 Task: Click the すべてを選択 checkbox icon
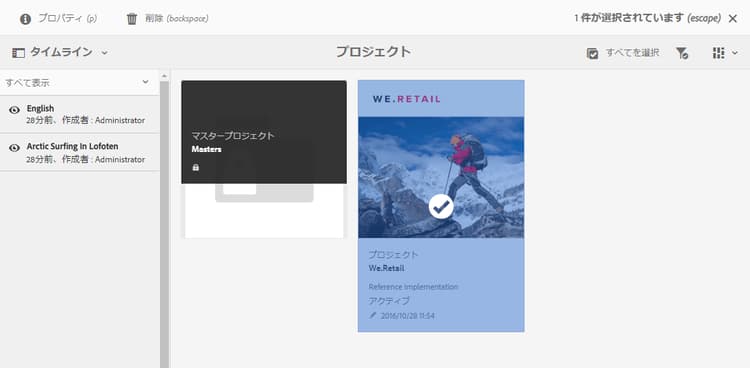[x=592, y=53]
